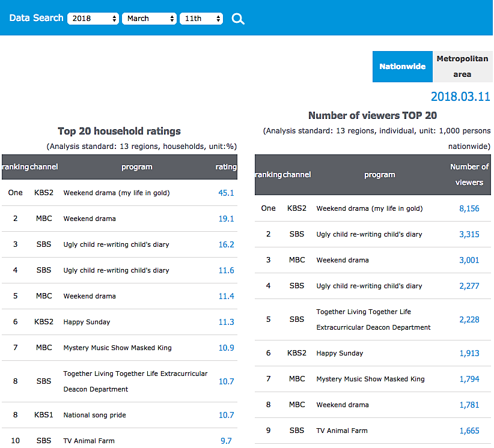Viewport: 494px width, 448px height.
Task: Click the 3,315 viewers value
Action: pyautogui.click(x=469, y=234)
